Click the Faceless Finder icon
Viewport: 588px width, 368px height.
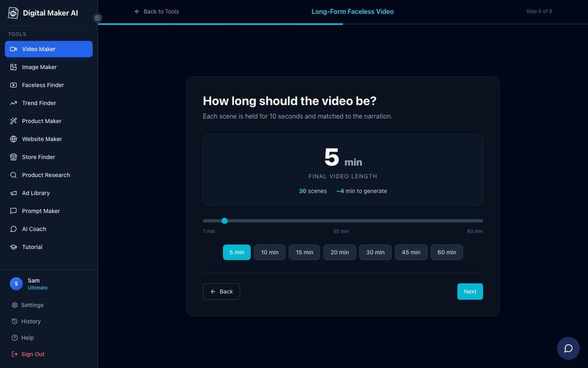(13, 85)
